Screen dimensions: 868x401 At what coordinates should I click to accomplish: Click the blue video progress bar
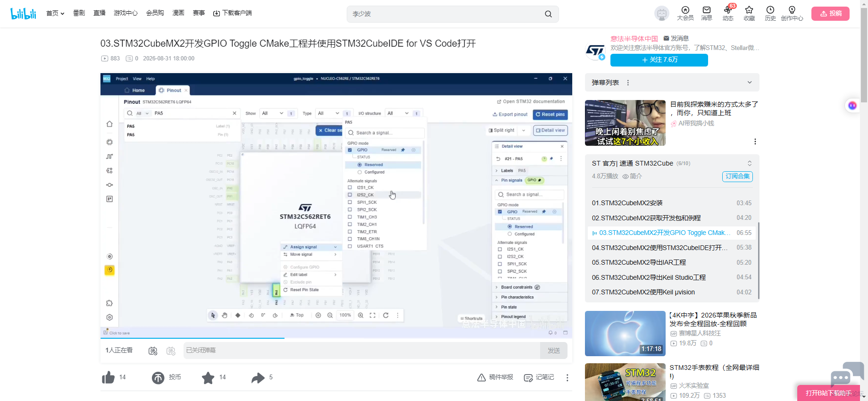[x=192, y=338]
